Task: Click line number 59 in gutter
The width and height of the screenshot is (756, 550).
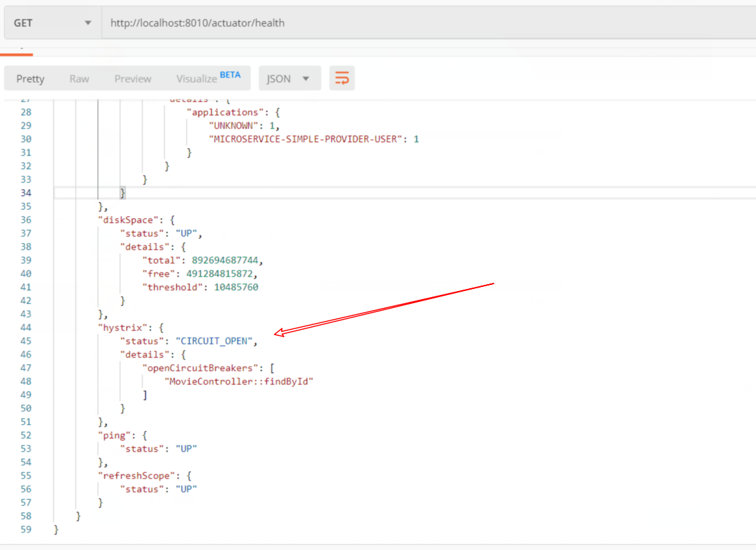Action: click(26, 530)
